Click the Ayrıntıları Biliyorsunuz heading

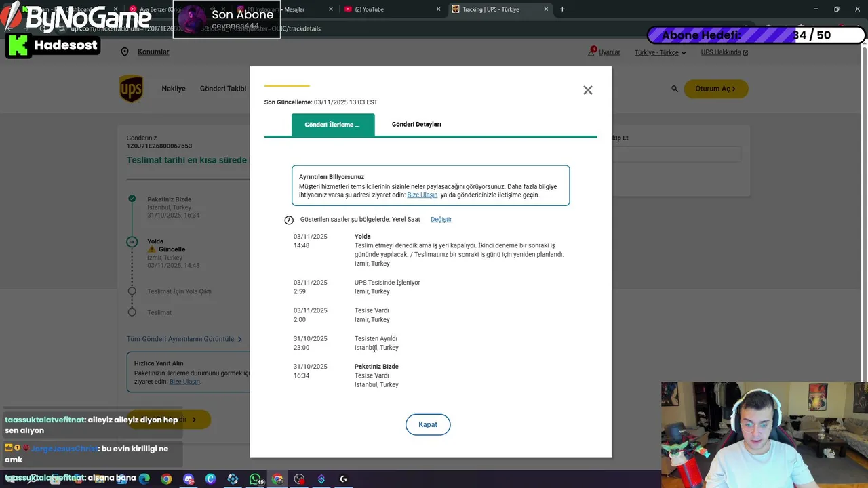(332, 177)
